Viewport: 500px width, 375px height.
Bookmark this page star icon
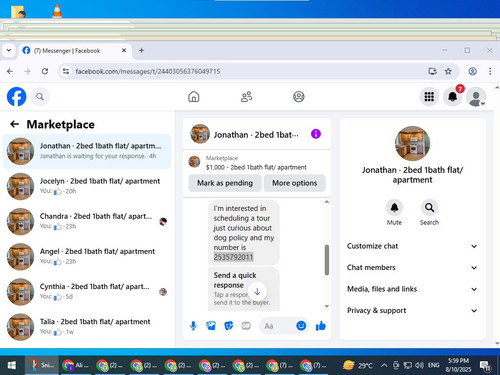448,71
